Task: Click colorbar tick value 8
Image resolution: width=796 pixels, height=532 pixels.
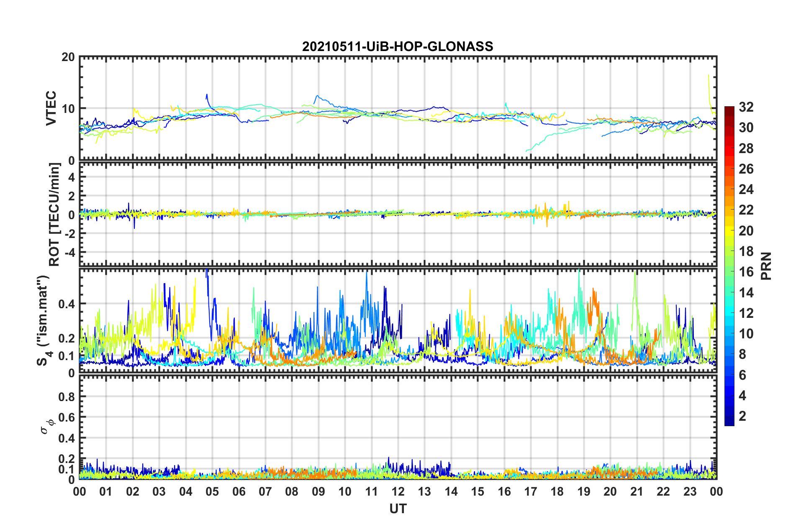Action: point(742,354)
